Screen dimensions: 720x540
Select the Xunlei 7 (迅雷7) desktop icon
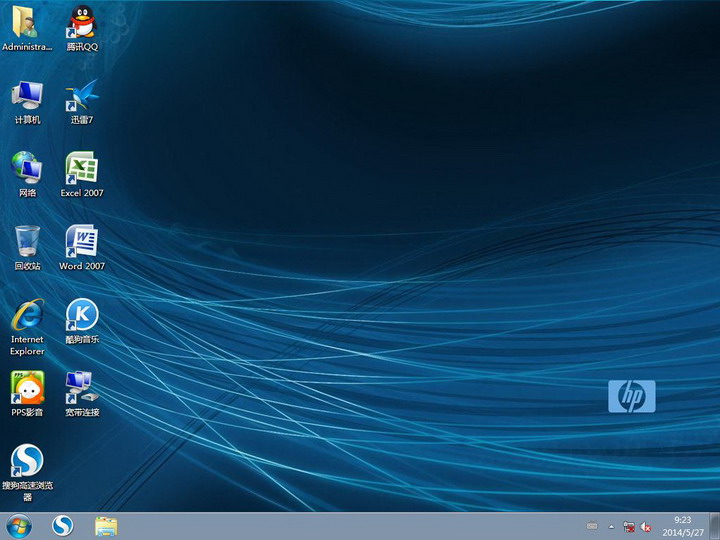82,95
